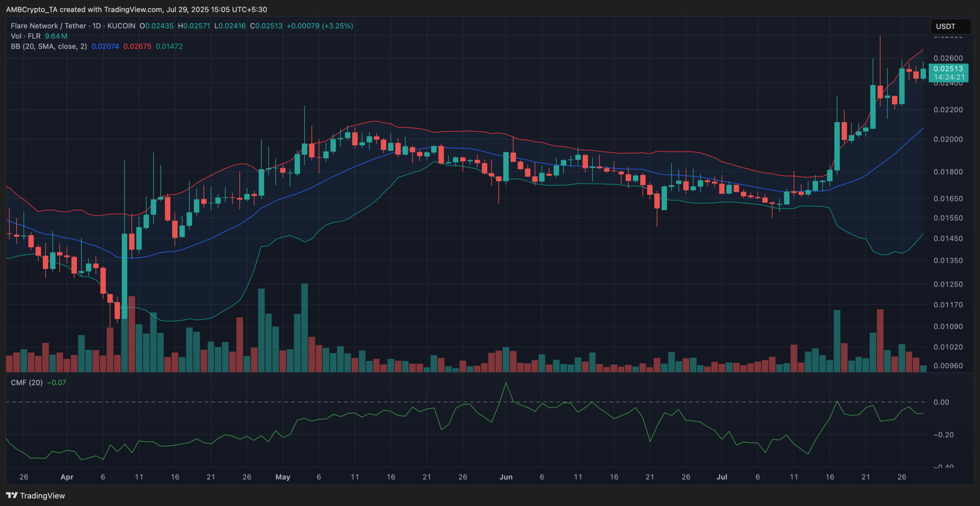Click the BB upper value 0.02675
980x506 pixels.
point(137,46)
